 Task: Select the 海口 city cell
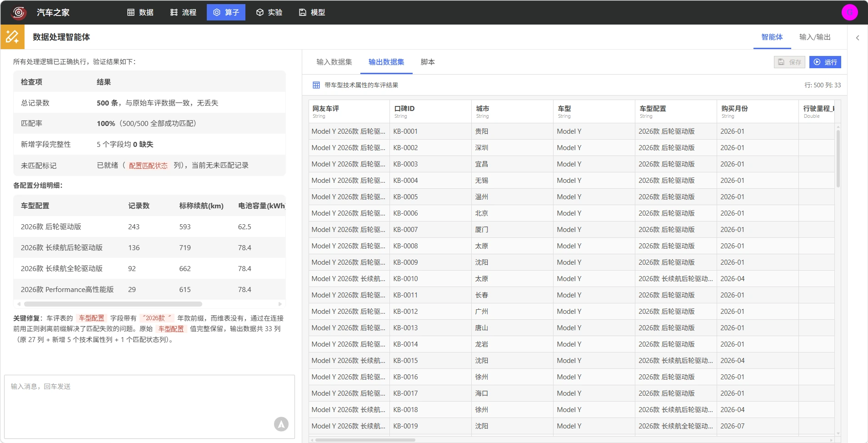click(x=512, y=393)
